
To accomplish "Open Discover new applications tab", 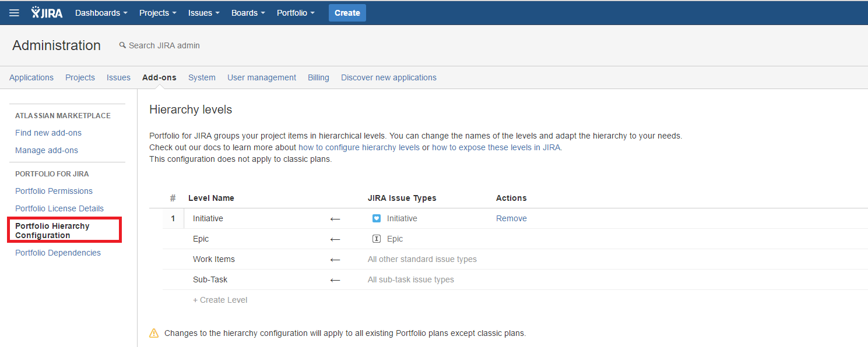I will point(389,77).
